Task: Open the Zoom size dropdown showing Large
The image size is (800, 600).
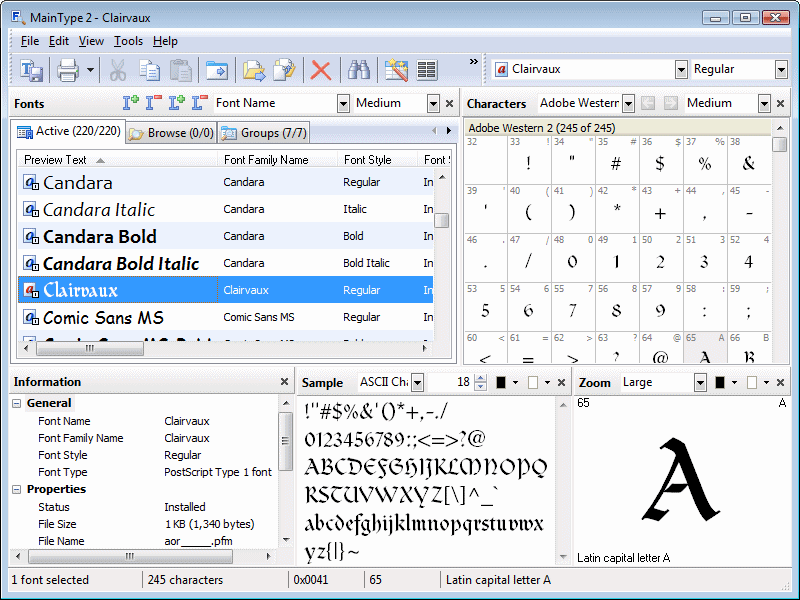Action: coord(700,382)
